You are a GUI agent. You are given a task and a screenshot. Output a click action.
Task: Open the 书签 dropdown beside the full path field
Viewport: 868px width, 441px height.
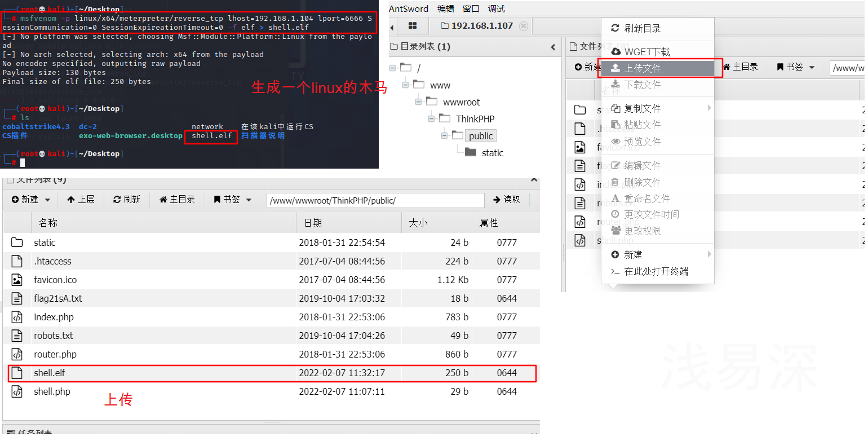(232, 200)
